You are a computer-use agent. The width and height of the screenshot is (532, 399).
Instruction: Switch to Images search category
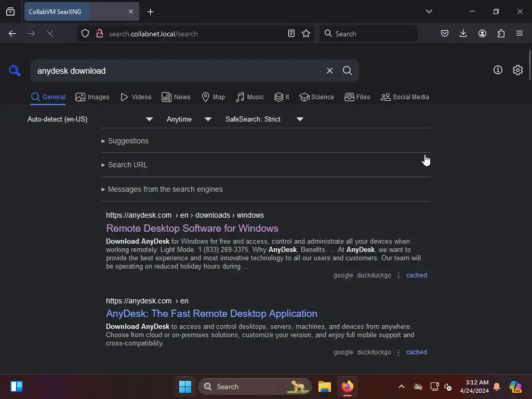(92, 97)
